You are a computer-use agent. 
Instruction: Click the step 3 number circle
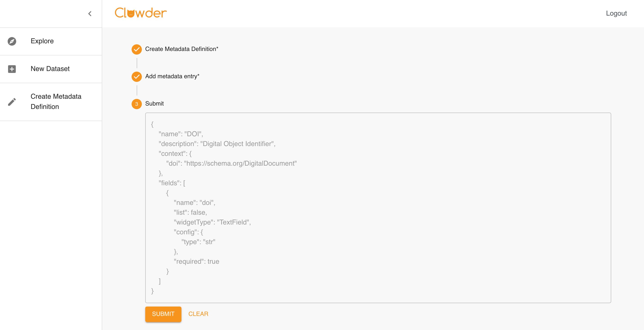coord(137,104)
